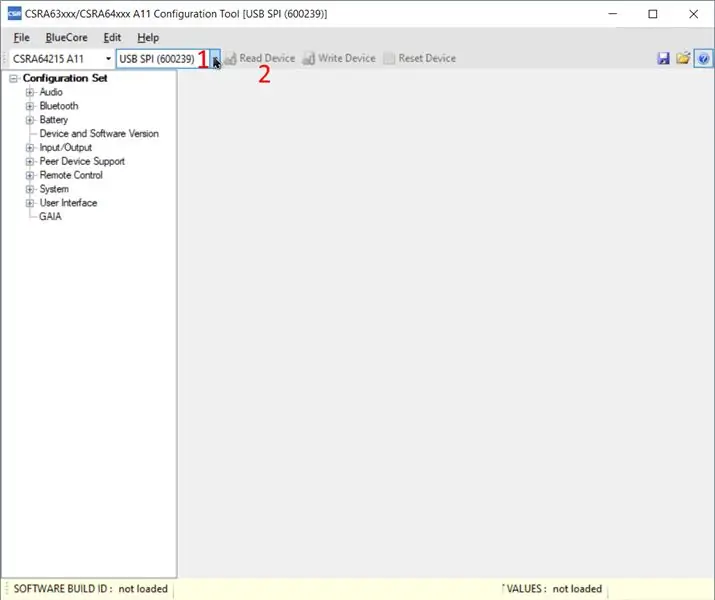Expand the Bluetooth tree node
715x600 pixels.
[30, 106]
